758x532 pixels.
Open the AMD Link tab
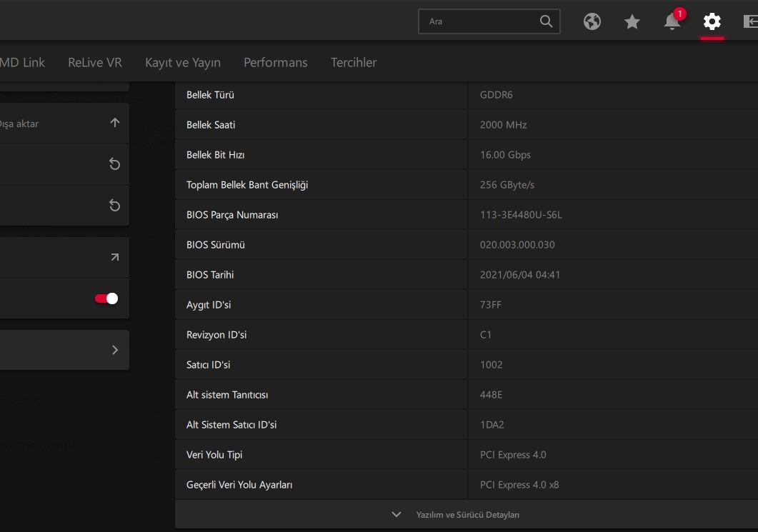pyautogui.click(x=22, y=62)
